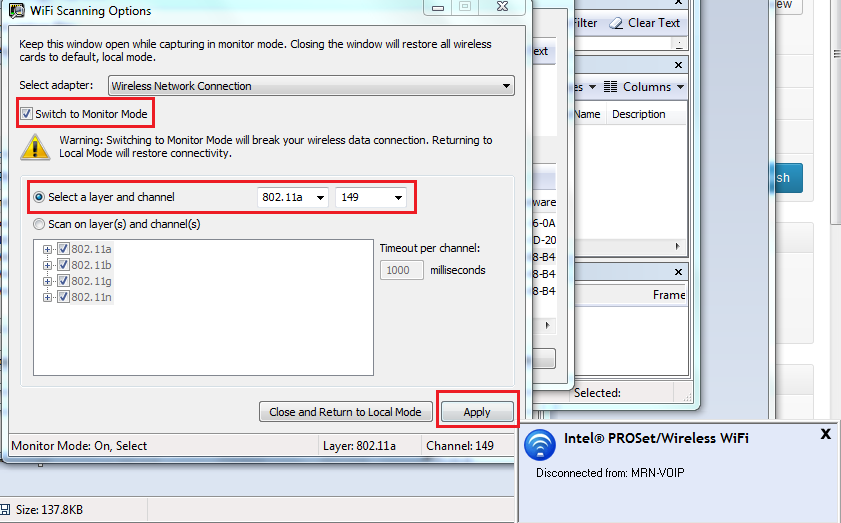Uncheck Switch to Monitor Mode
This screenshot has height=523, width=841.
coord(27,114)
